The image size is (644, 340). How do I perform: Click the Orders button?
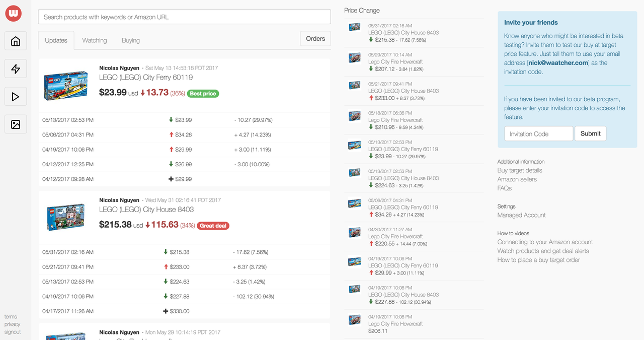(315, 39)
